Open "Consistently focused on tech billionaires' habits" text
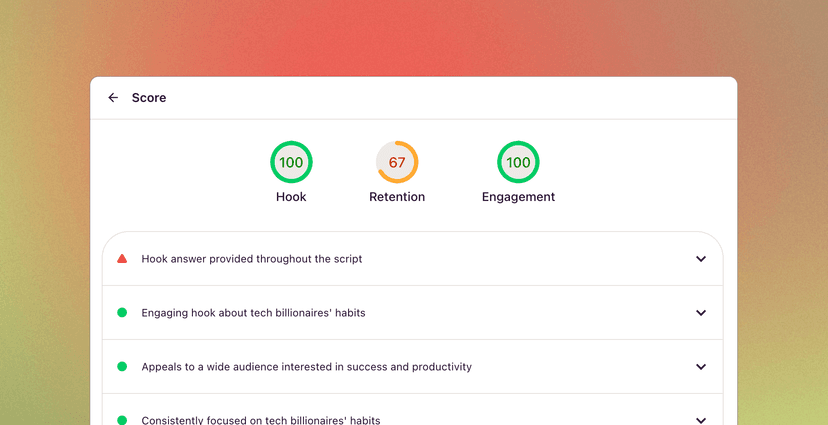 261,420
